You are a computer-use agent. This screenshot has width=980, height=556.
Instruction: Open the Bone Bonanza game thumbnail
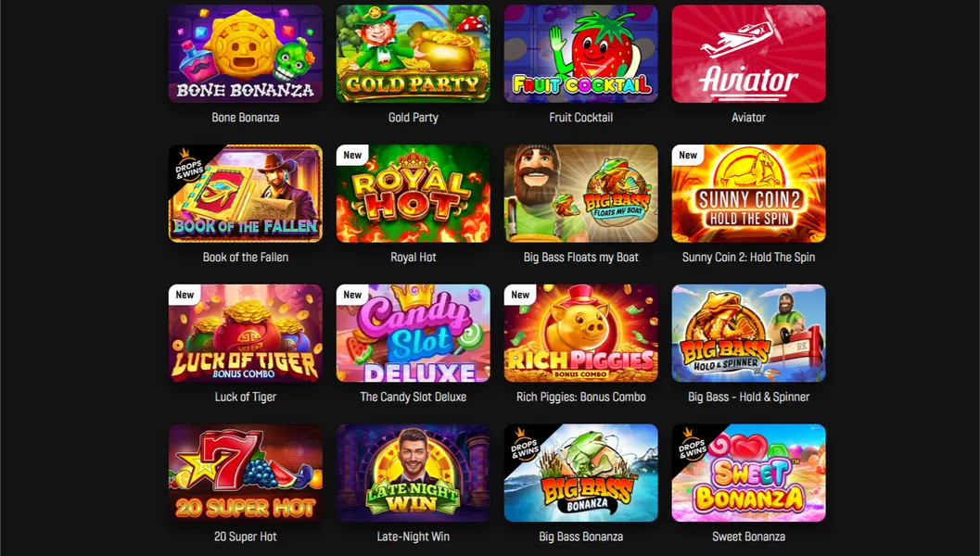pos(246,54)
